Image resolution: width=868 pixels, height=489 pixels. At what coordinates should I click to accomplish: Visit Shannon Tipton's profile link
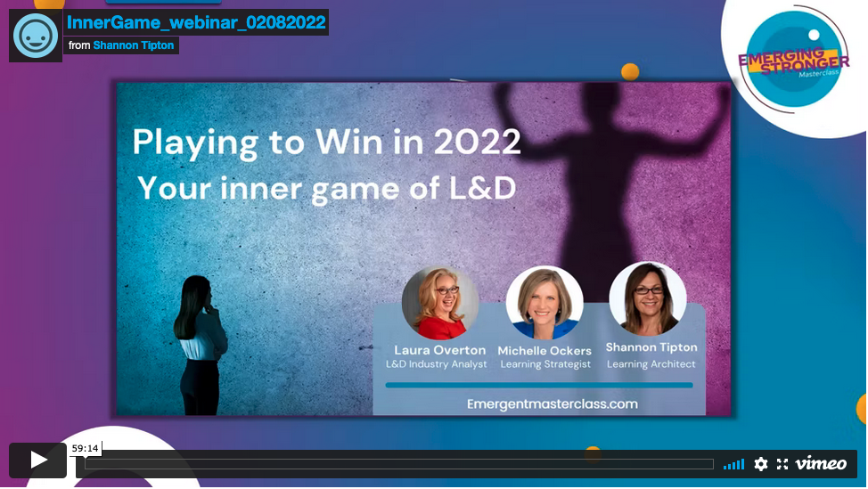coord(134,45)
